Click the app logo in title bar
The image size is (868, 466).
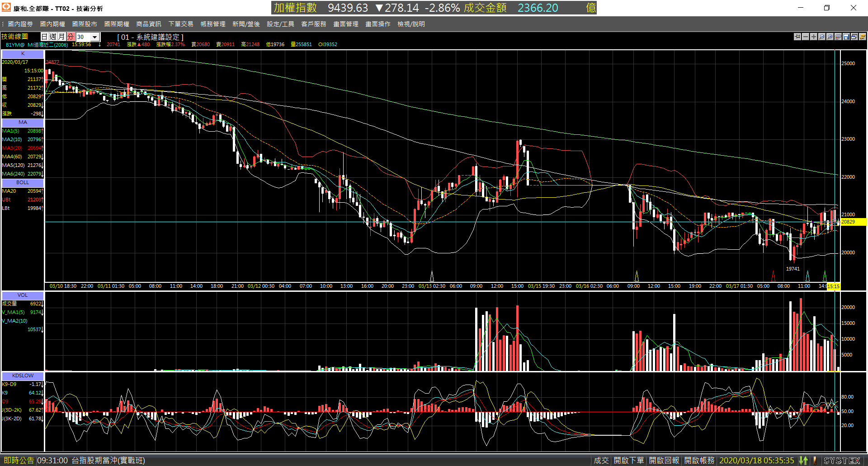pyautogui.click(x=6, y=8)
